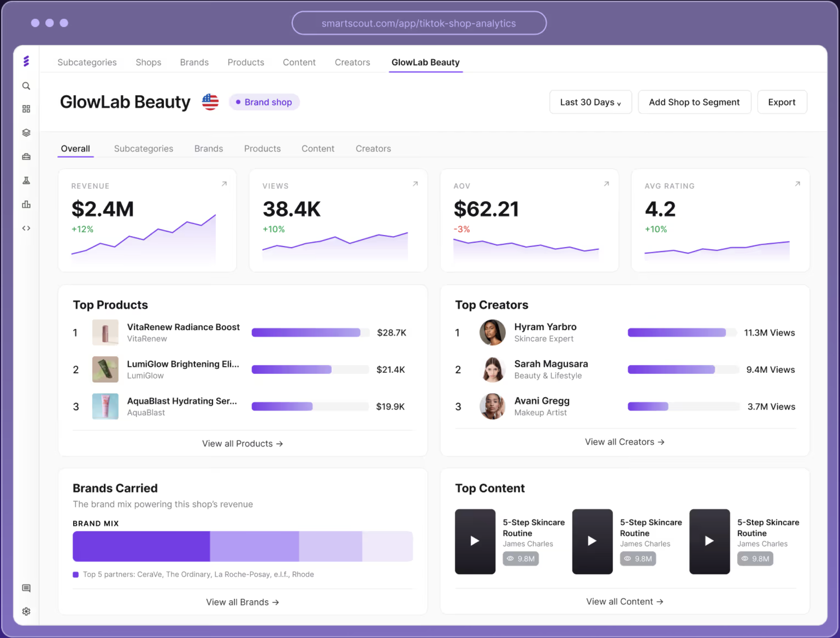Click the SmartScout logo icon in sidebar

click(x=26, y=61)
